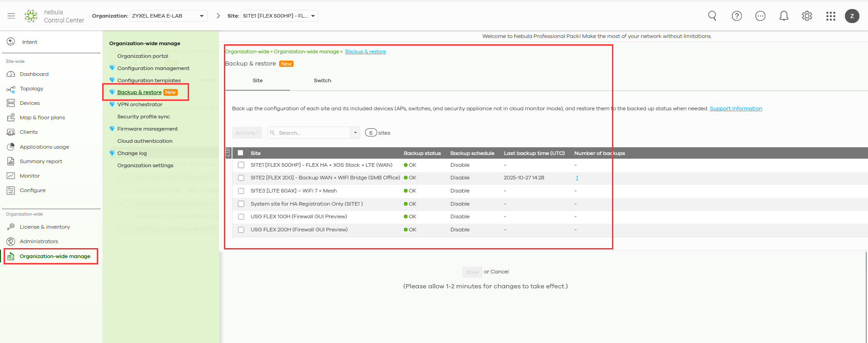Click the Support information link

point(735,108)
